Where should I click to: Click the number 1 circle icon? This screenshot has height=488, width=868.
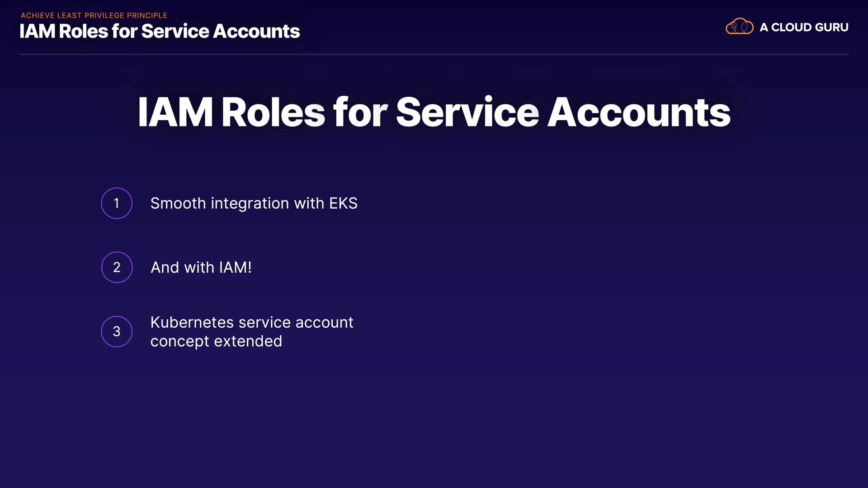[x=117, y=203]
